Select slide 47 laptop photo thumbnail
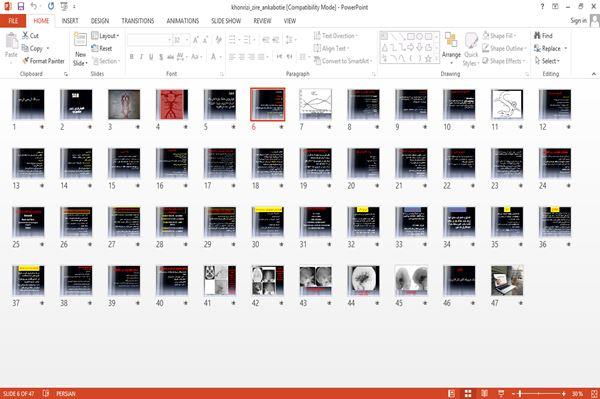The image size is (600, 399). click(507, 281)
